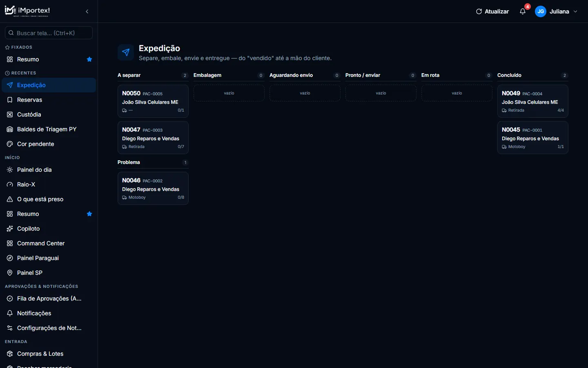Image resolution: width=588 pixels, height=368 pixels.
Task: Click the Pronto / enviar column header
Action: (x=363, y=75)
